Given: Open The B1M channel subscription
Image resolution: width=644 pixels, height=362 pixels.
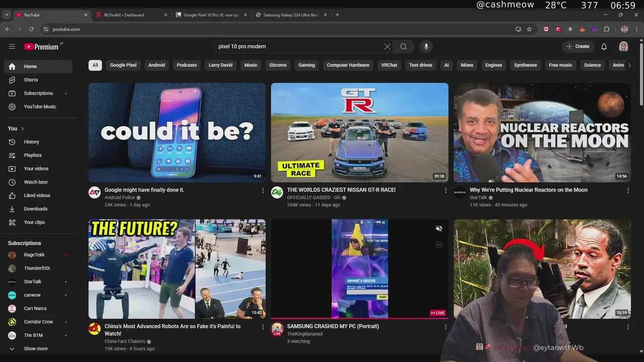Looking at the screenshot, I should [38, 335].
